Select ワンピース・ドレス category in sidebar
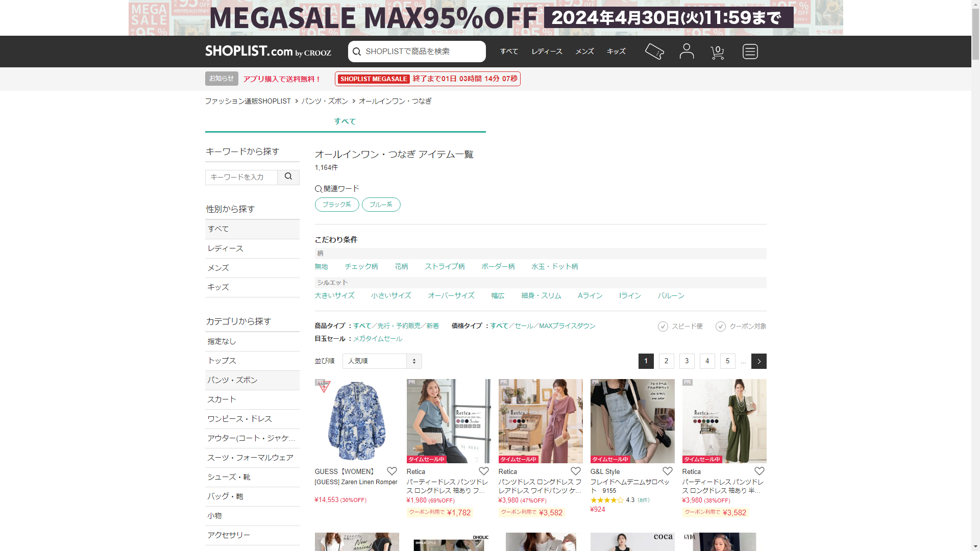The image size is (980, 551). tap(239, 419)
